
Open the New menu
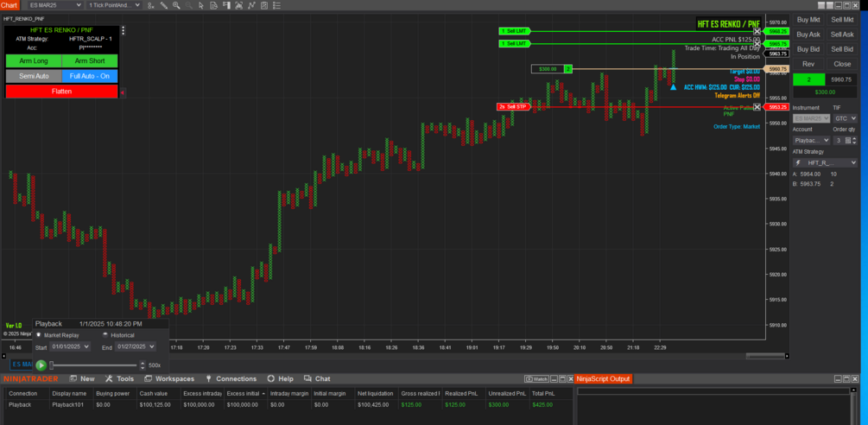point(83,379)
